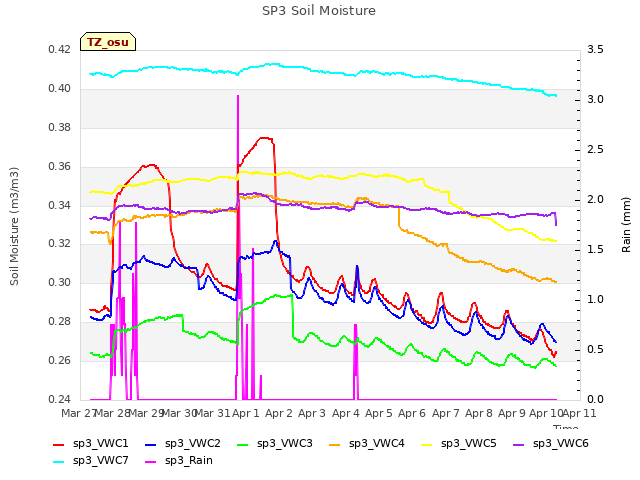Click the 3.0 rain axis tick
The width and height of the screenshot is (640, 480).
tap(596, 100)
